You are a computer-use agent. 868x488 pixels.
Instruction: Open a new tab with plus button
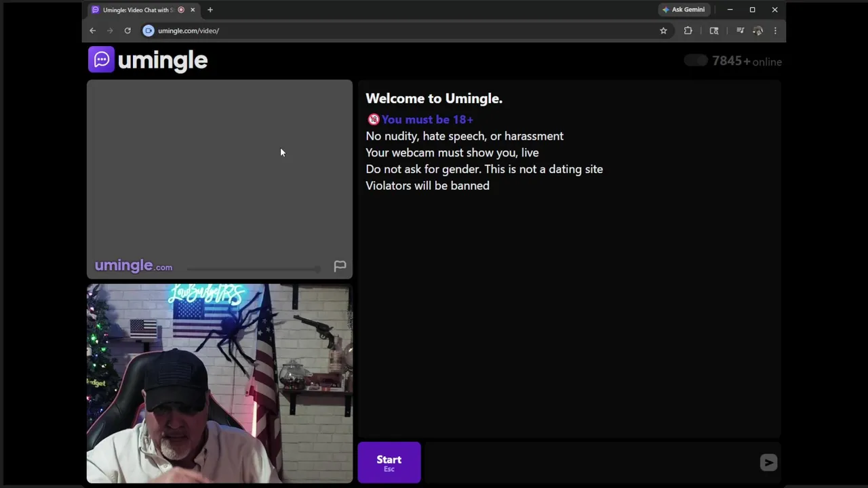pyautogui.click(x=210, y=9)
